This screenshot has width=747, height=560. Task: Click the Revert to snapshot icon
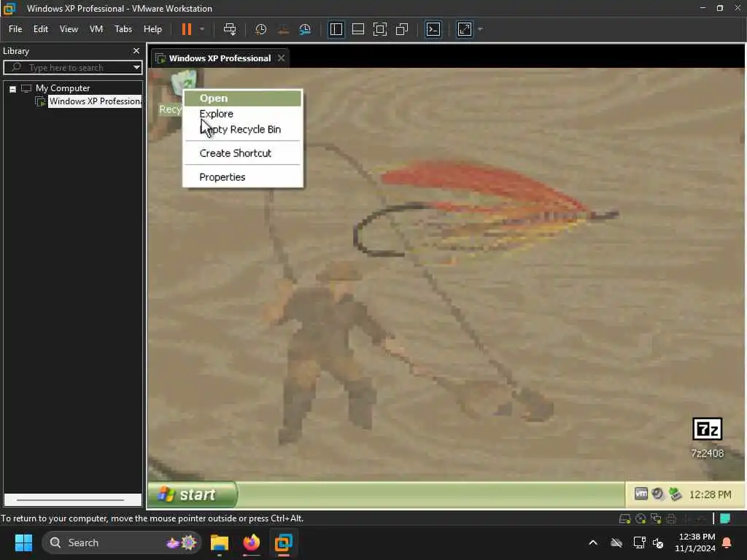(283, 29)
